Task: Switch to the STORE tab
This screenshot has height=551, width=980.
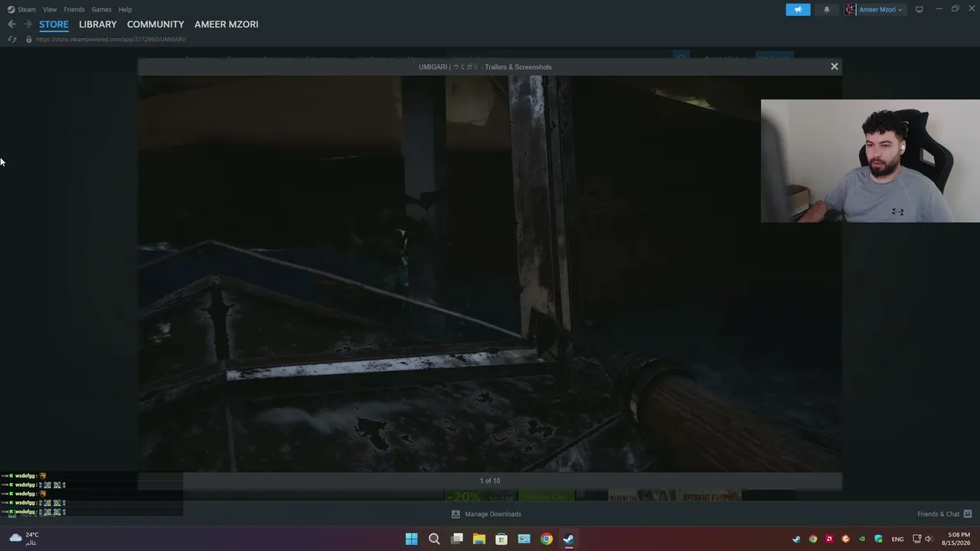Action: click(x=54, y=24)
